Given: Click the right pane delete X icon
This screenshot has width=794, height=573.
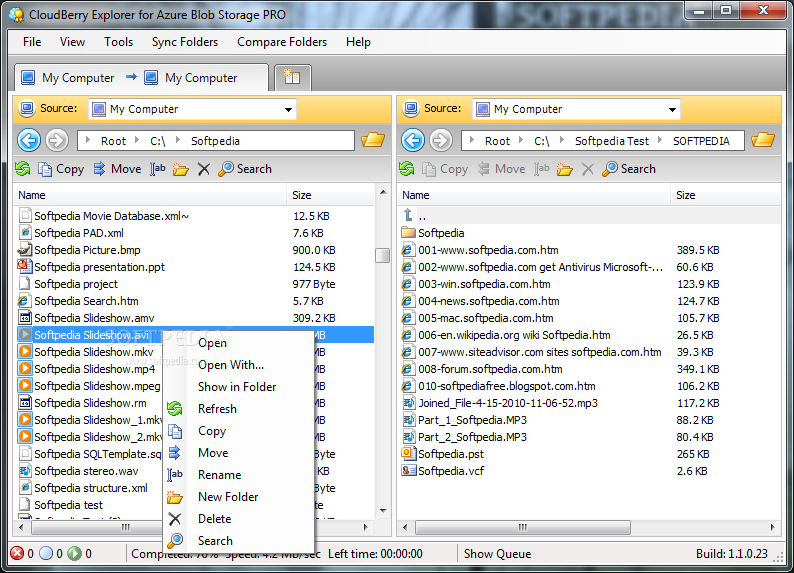Looking at the screenshot, I should click(587, 169).
